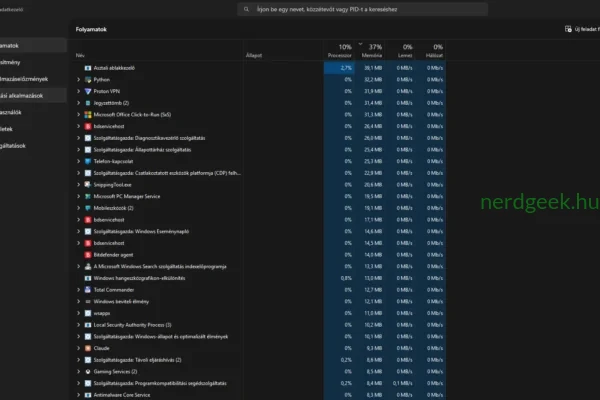This screenshot has width=600, height=400.
Task: Click the red Bitdefender agent icon
Action: (88, 255)
